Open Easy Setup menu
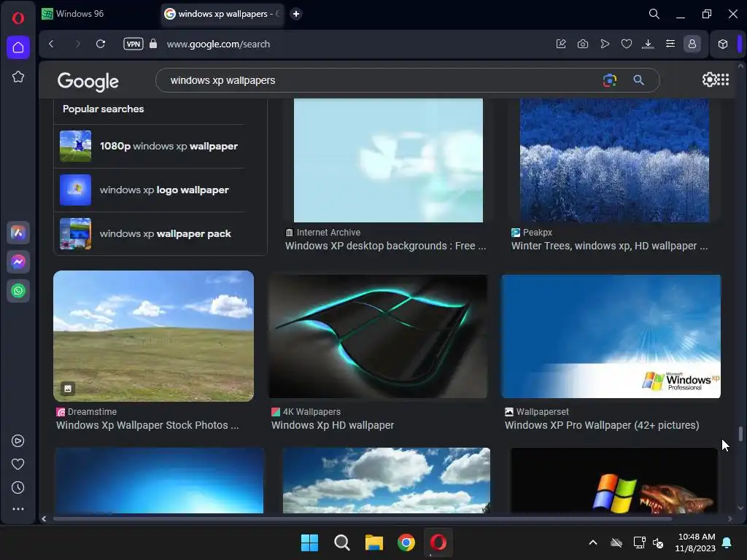Screen dimensions: 747x560 (670, 44)
